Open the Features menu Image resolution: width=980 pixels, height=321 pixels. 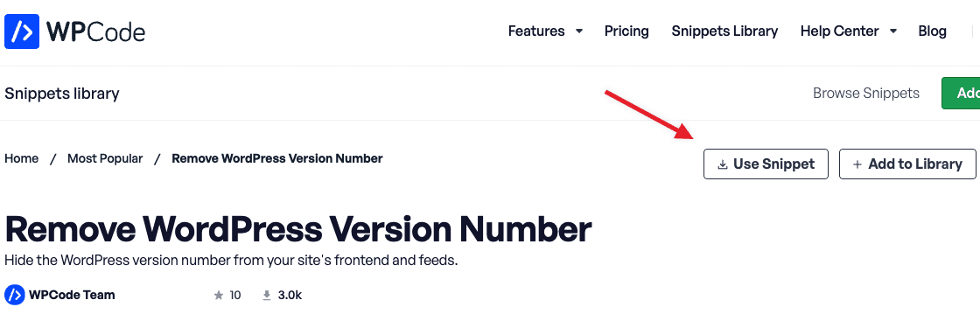(536, 31)
